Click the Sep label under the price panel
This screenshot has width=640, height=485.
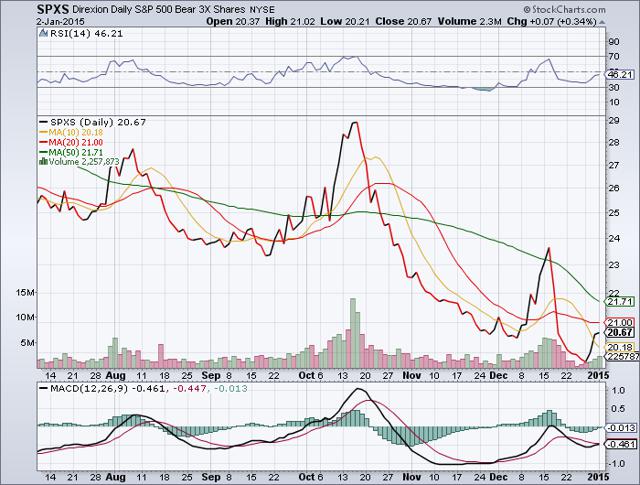[x=211, y=375]
